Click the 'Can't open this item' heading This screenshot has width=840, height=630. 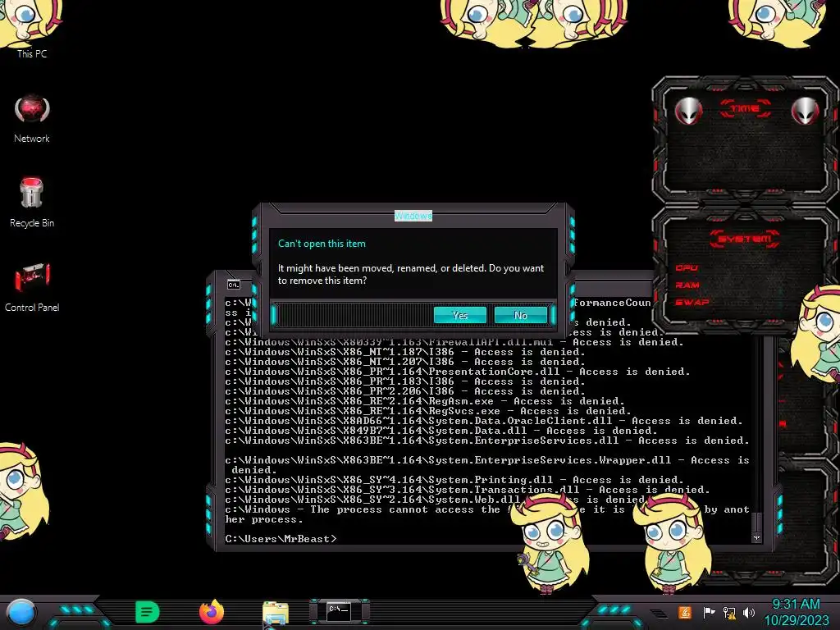[x=322, y=244]
